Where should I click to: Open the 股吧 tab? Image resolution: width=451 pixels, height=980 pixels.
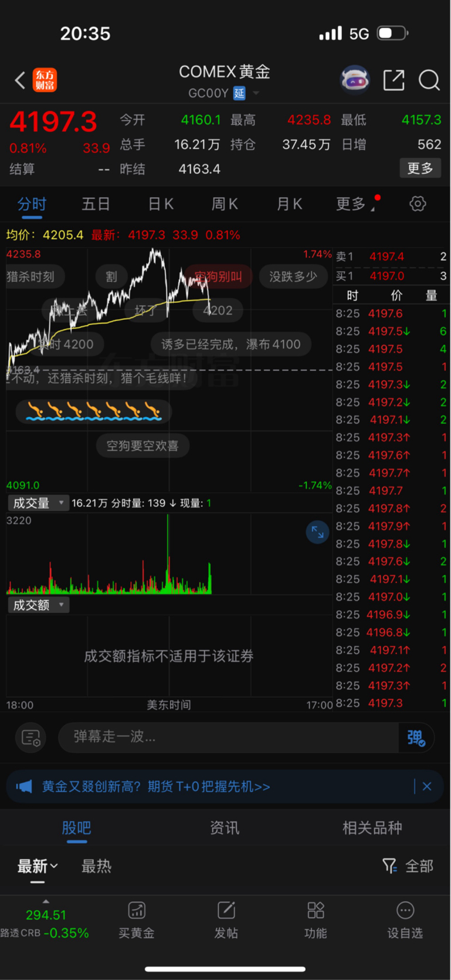(77, 828)
